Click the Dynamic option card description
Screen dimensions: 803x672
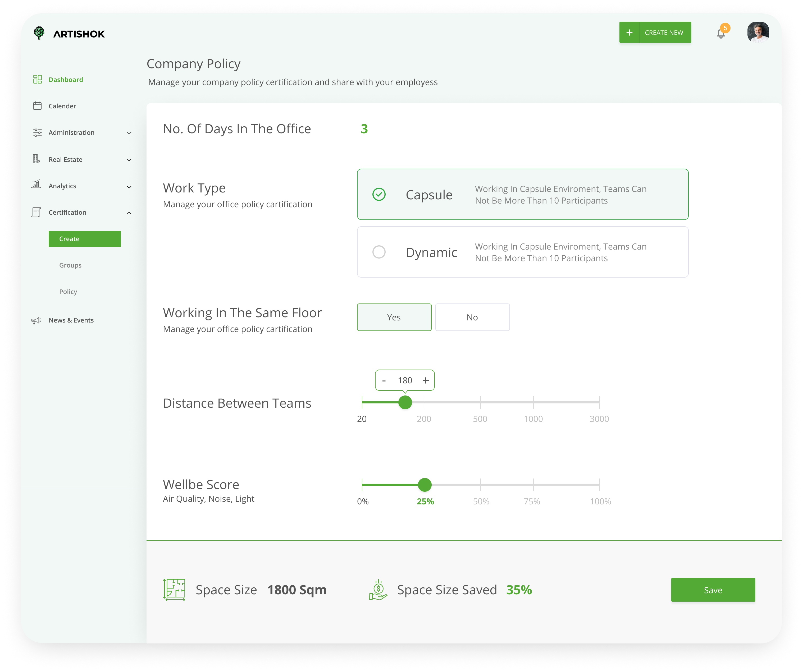coord(560,252)
